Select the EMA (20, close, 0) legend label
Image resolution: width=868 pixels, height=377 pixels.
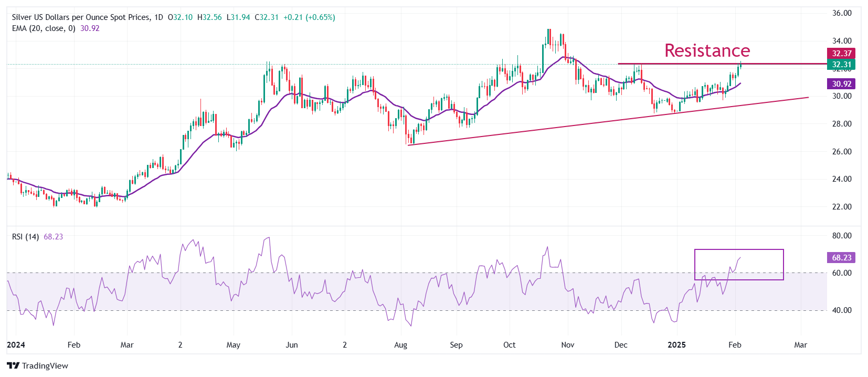44,28
